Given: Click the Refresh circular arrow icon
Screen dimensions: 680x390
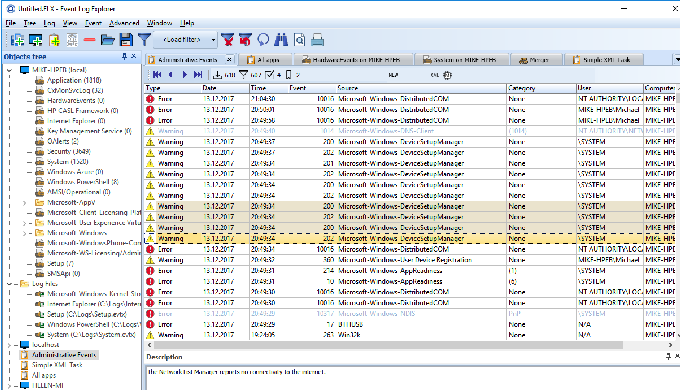Looking at the screenshot, I should 263,40.
